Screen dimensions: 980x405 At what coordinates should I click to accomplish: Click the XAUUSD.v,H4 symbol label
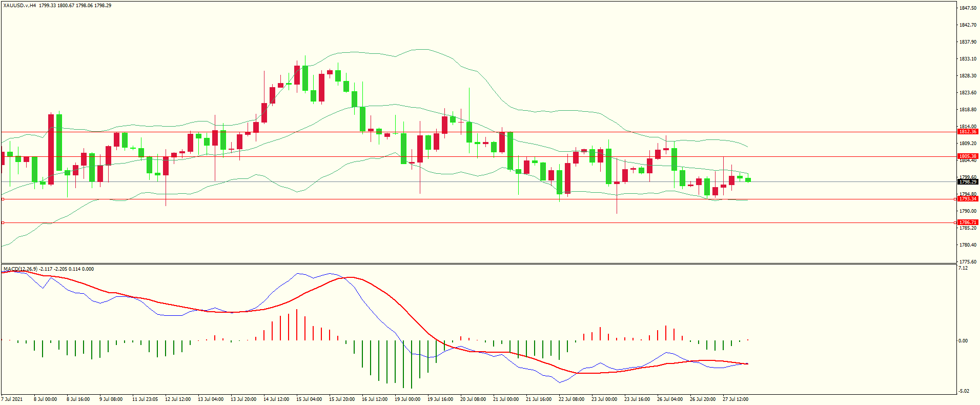[x=19, y=6]
